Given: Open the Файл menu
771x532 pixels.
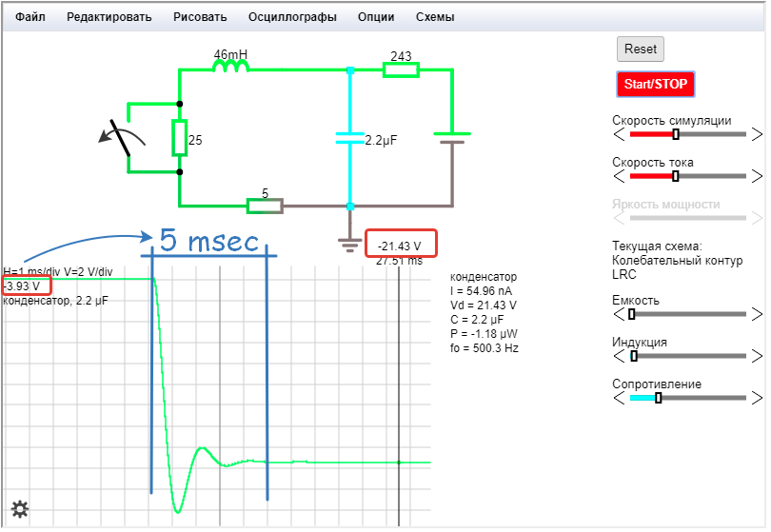Looking at the screenshot, I should pyautogui.click(x=30, y=17).
